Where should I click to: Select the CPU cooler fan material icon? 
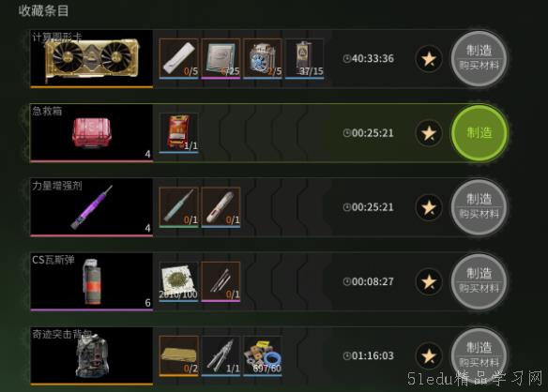263,58
